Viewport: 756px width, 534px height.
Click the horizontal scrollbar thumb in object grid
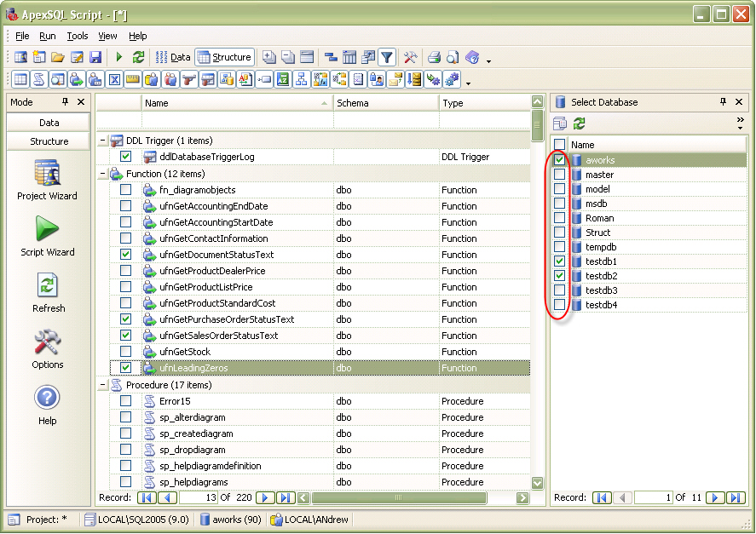click(399, 497)
